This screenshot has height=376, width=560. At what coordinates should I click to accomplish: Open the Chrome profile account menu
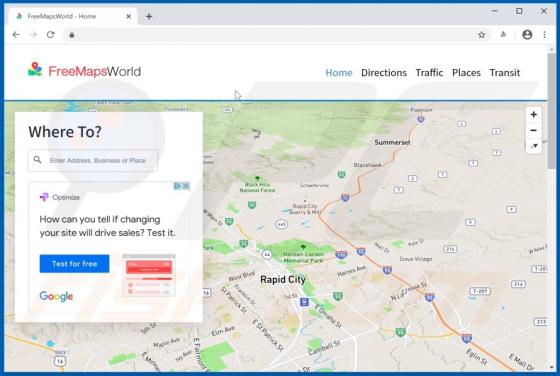click(527, 35)
